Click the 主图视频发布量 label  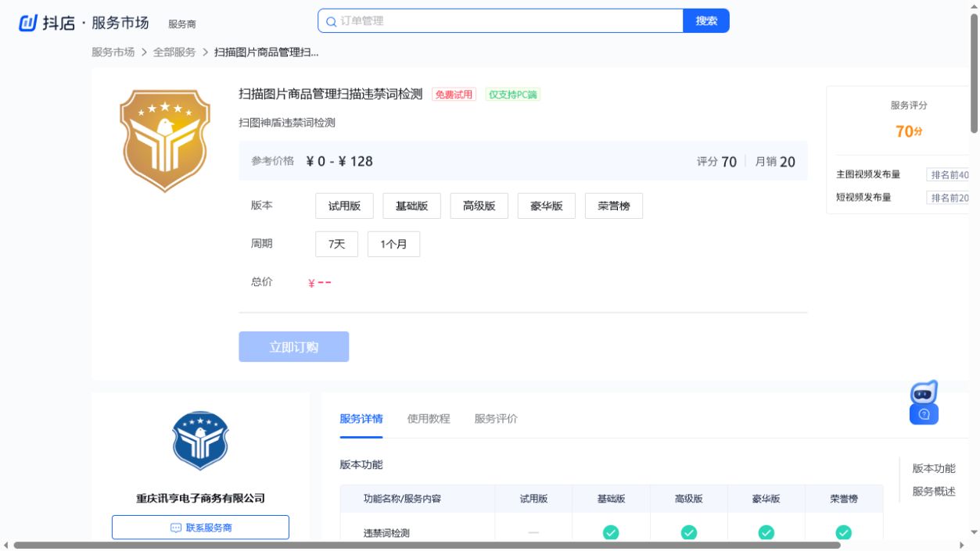(x=868, y=174)
